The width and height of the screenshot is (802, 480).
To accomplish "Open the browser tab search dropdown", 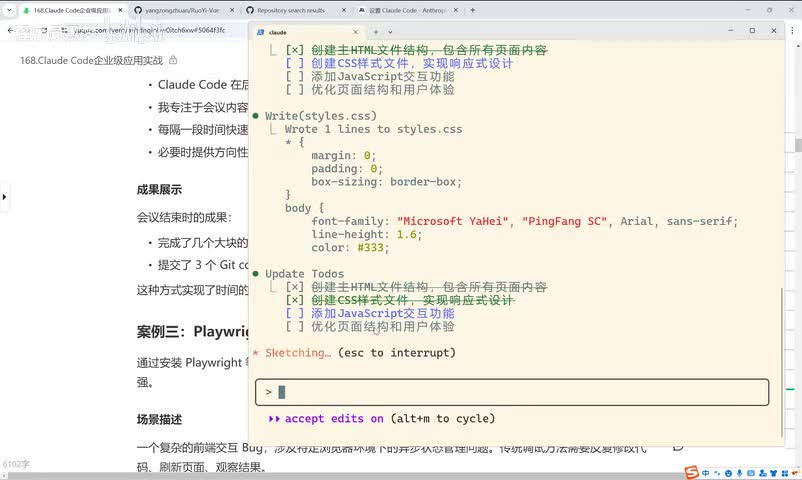I will coord(9,10).
